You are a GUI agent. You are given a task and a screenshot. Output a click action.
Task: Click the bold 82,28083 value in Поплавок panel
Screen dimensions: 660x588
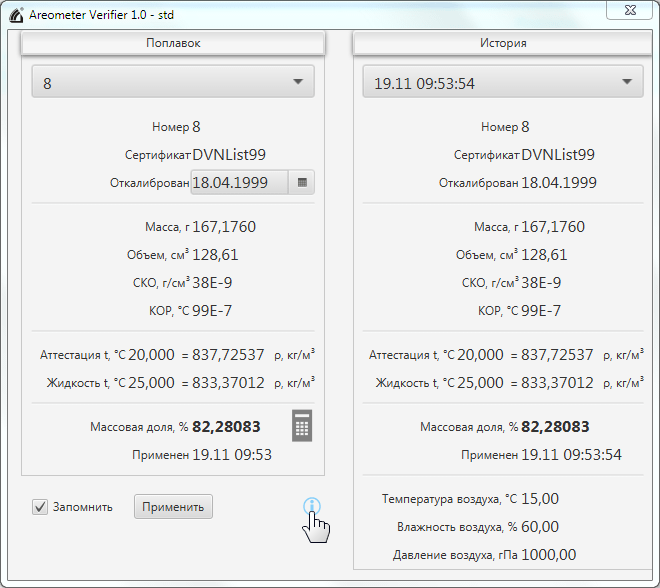[x=227, y=427]
